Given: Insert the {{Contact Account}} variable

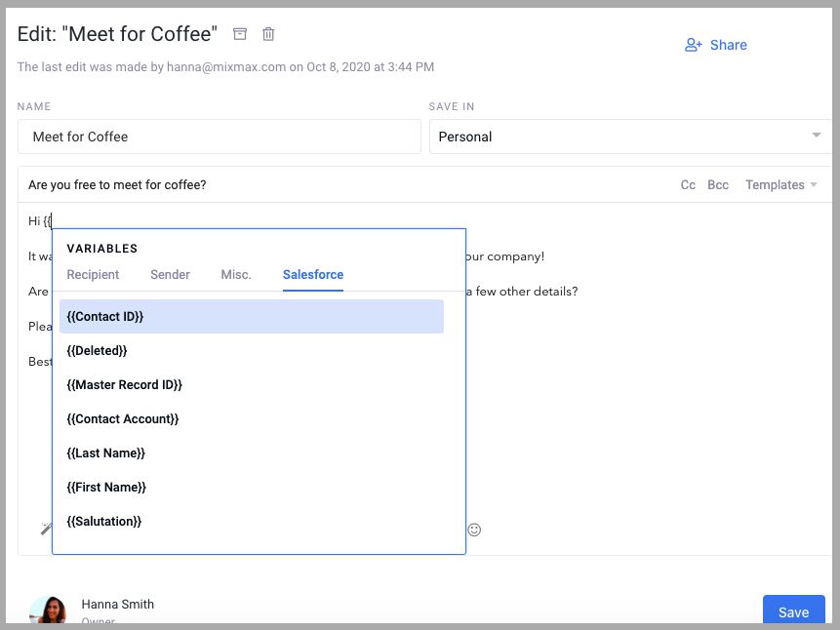Looking at the screenshot, I should 252,419.
